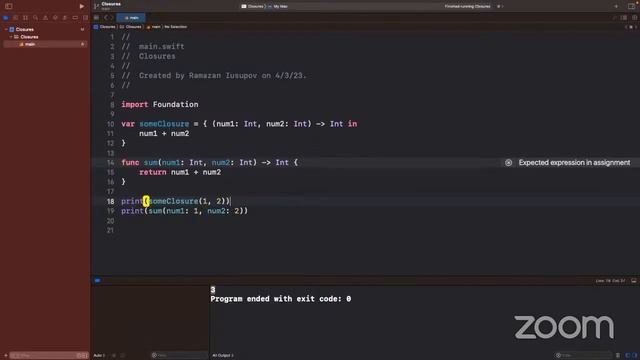640x360 pixels.
Task: Click Finished running Closures status
Action: (x=467, y=7)
